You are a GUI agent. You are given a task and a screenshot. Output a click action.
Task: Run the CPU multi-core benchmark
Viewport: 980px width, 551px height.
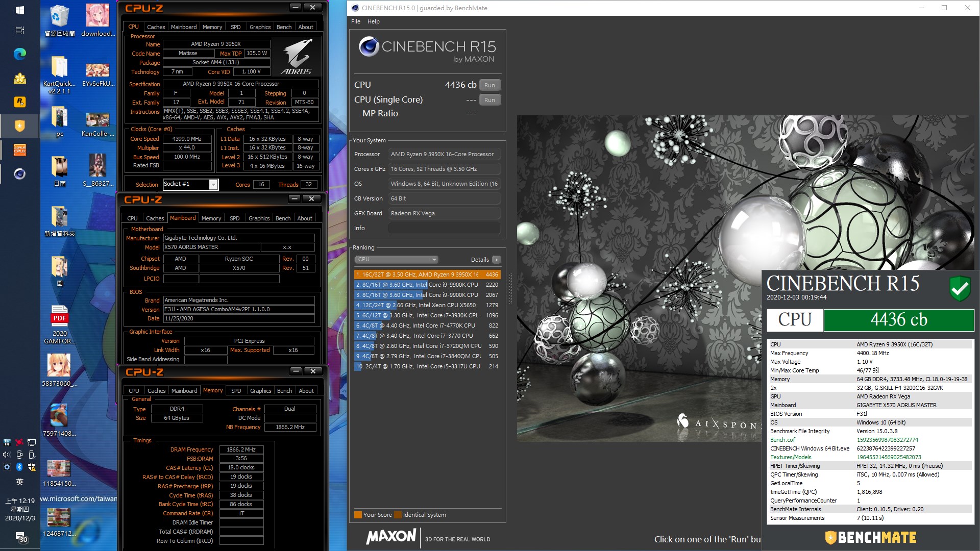pyautogui.click(x=489, y=85)
